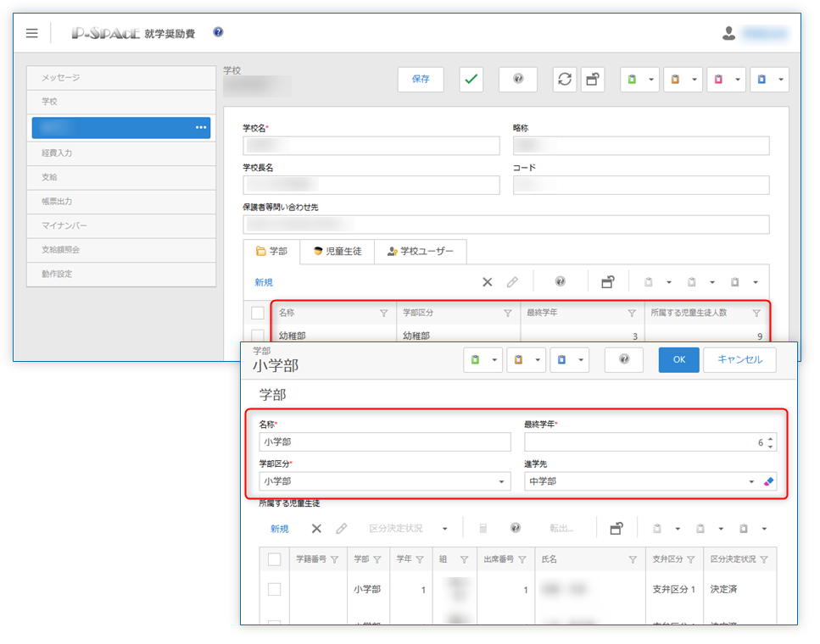Filter the 学籍番号 column
820x644 pixels.
(335, 560)
